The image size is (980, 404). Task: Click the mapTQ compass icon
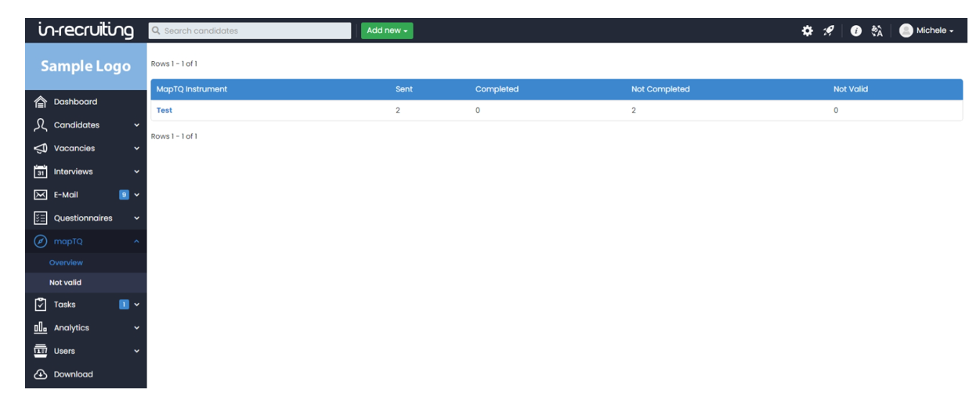click(x=41, y=241)
